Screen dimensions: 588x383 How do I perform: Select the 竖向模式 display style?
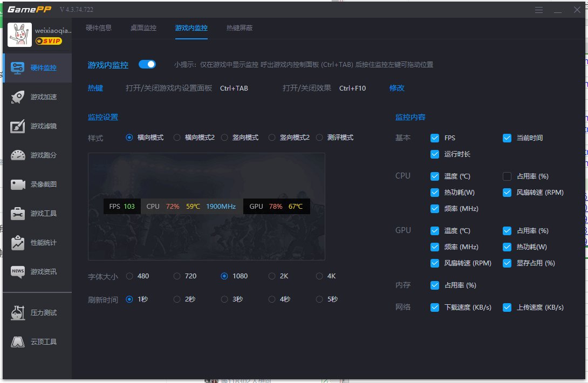click(x=225, y=138)
